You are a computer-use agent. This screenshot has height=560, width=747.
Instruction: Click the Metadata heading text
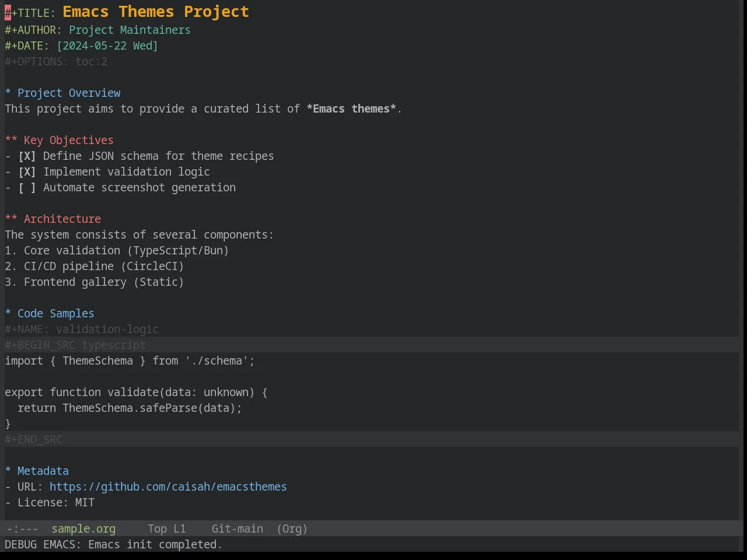(43, 471)
